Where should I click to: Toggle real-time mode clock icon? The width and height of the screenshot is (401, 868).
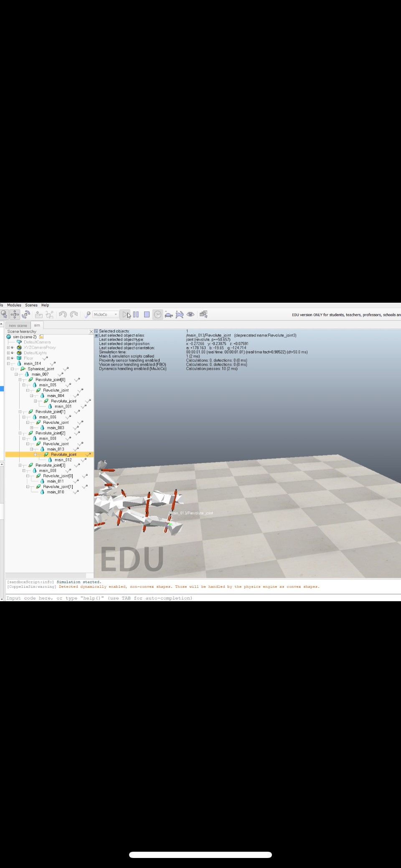coord(157,314)
